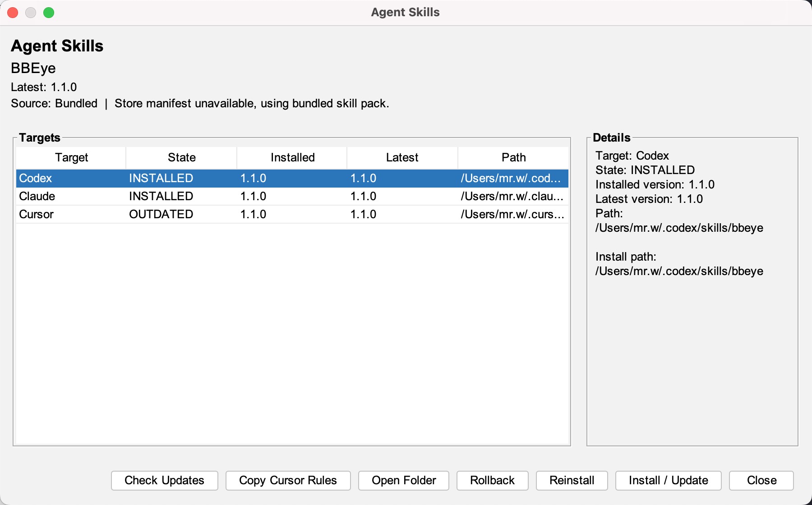Click the red window close button
812x505 pixels.
tap(13, 13)
